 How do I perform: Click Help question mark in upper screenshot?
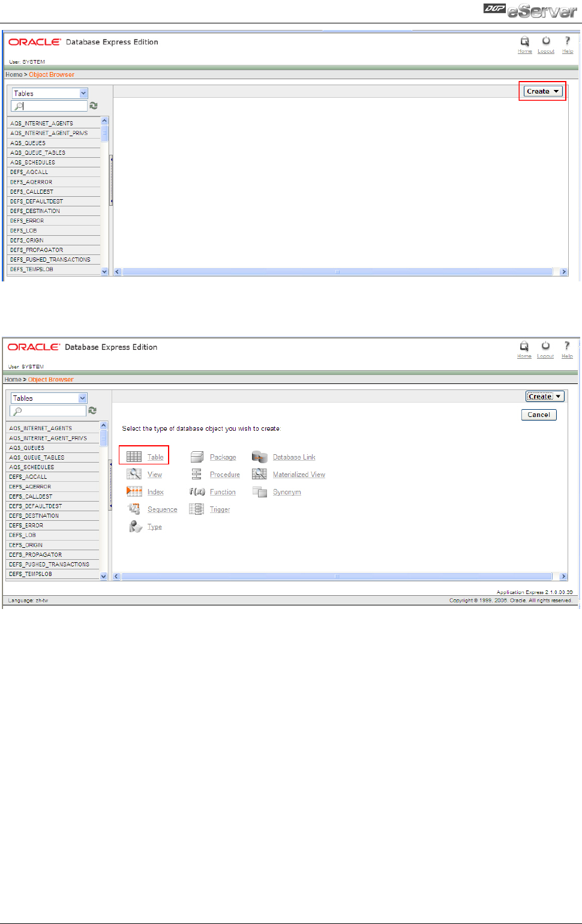567,41
